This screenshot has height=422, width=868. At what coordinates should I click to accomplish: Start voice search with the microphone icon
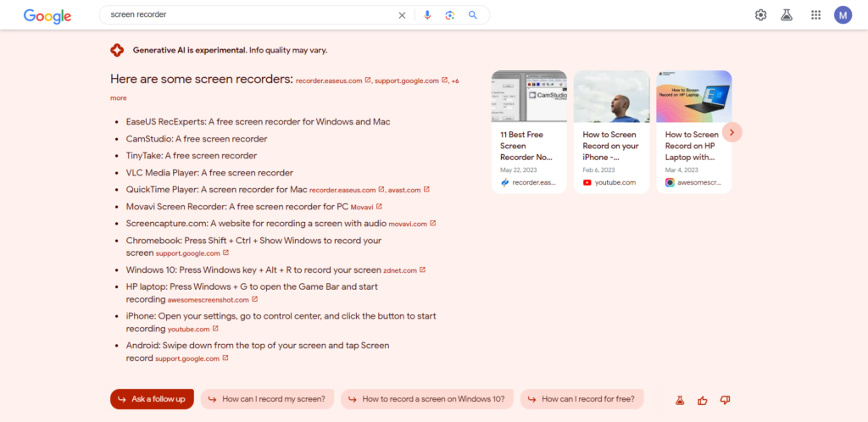(x=427, y=15)
